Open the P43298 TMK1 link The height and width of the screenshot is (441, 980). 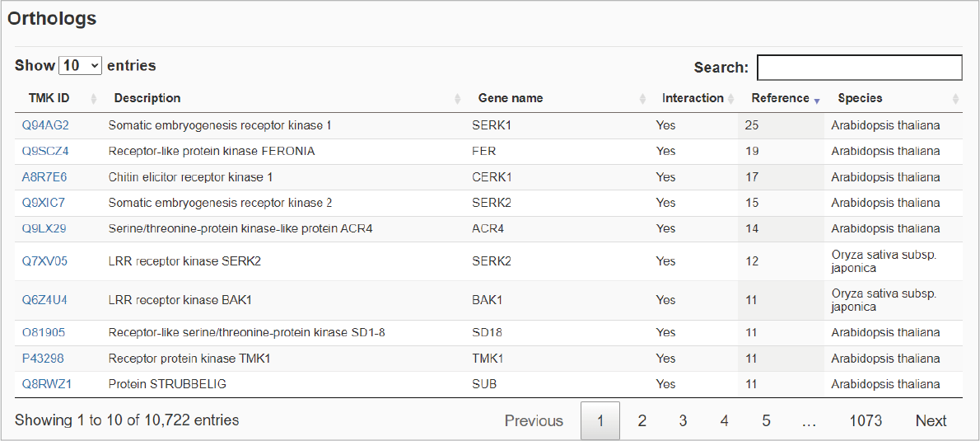(x=43, y=359)
